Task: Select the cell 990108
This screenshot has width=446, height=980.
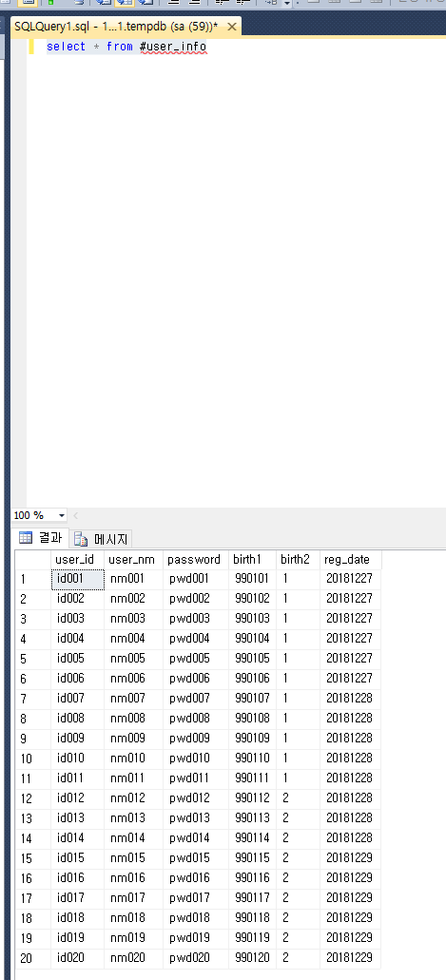Action: tap(253, 718)
